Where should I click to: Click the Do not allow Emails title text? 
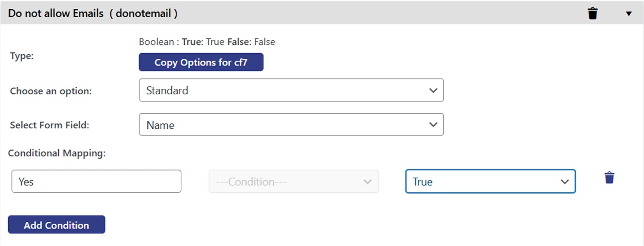(x=55, y=13)
